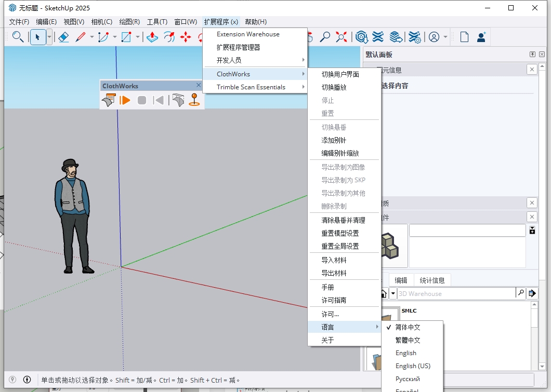Select Русский language option
Image resolution: width=551 pixels, height=392 pixels.
412,379
